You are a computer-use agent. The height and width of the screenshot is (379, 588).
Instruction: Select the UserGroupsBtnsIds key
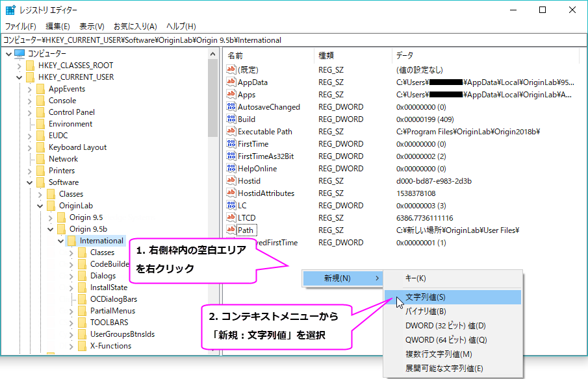pos(122,334)
